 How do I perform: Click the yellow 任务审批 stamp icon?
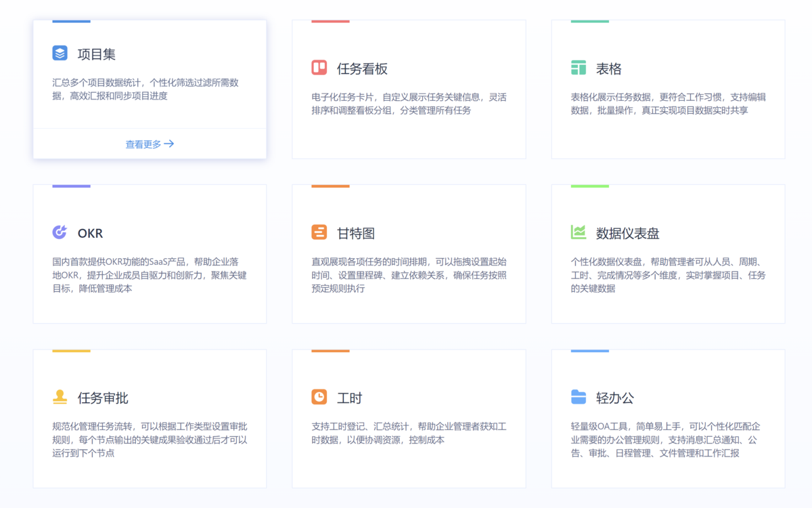pyautogui.click(x=60, y=397)
